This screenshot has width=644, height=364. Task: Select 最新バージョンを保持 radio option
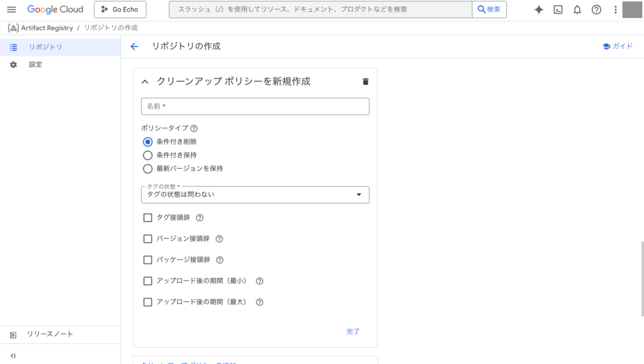click(x=148, y=168)
